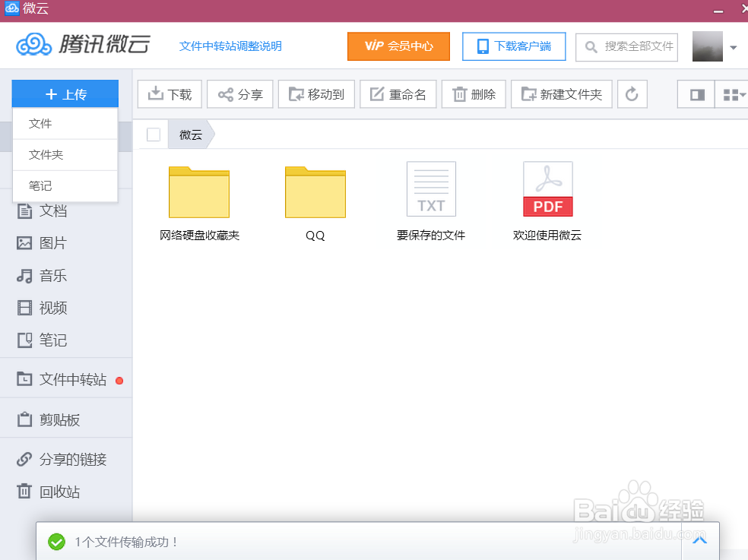
Task: Toggle the preview pane view icon
Action: (696, 94)
